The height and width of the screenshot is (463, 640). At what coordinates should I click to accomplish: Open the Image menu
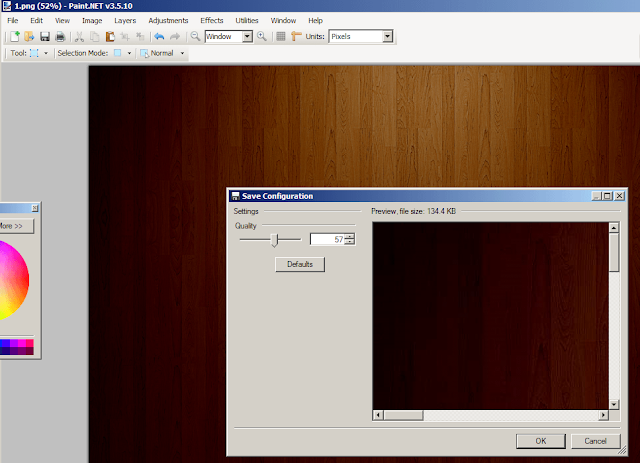[92, 20]
